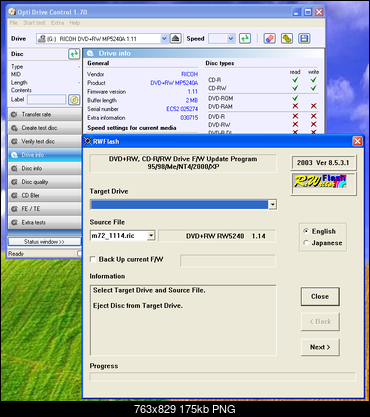This screenshot has height=417, width=370.
Task: Open Transfer rate test in the sidebar
Action: tap(45, 114)
